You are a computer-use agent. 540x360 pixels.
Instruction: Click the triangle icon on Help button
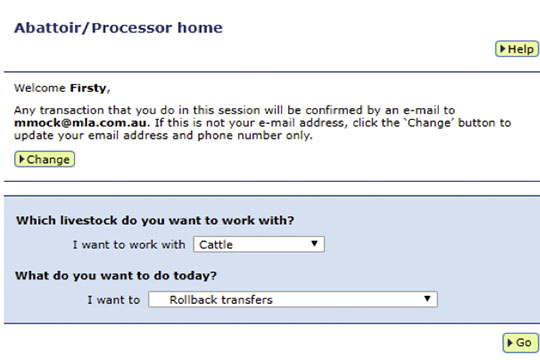503,49
